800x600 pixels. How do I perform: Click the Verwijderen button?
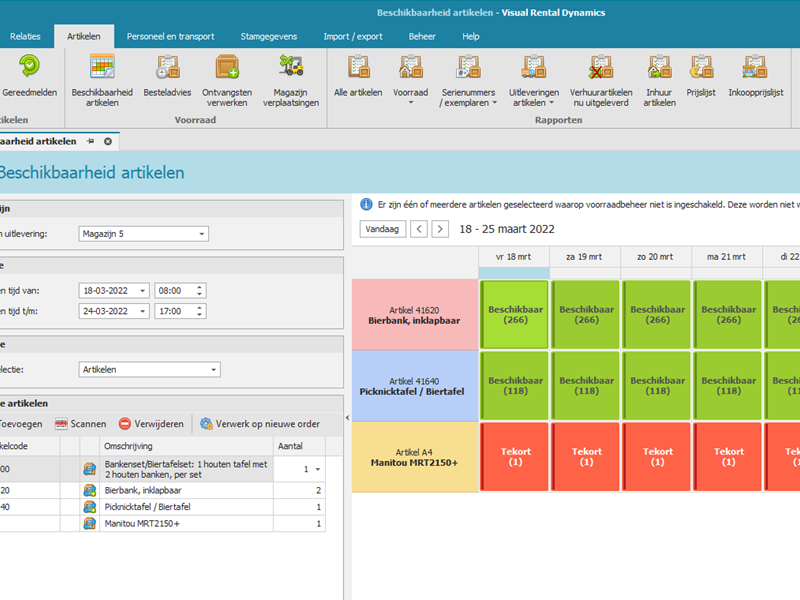click(x=151, y=424)
